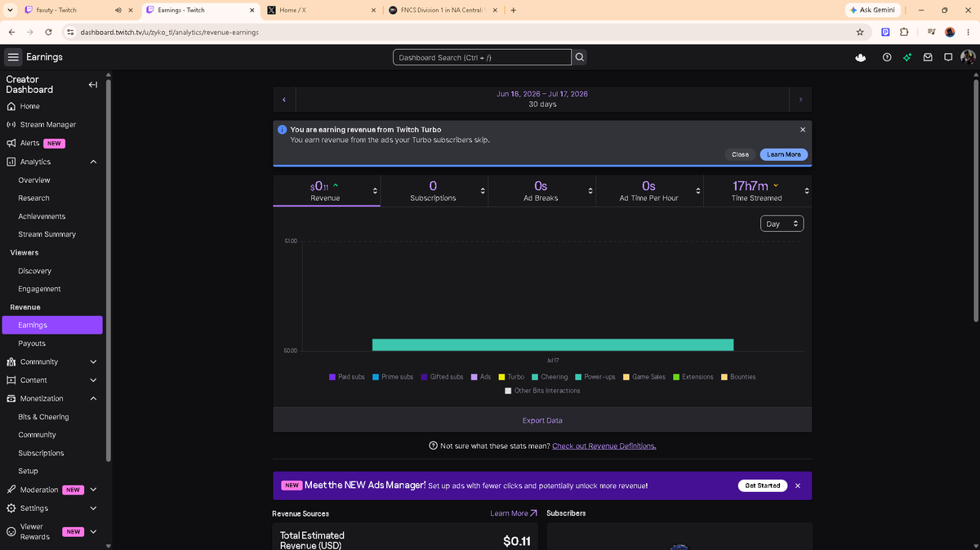Expand the Content section chevron
Image resolution: width=980 pixels, height=550 pixels.
coord(93,380)
